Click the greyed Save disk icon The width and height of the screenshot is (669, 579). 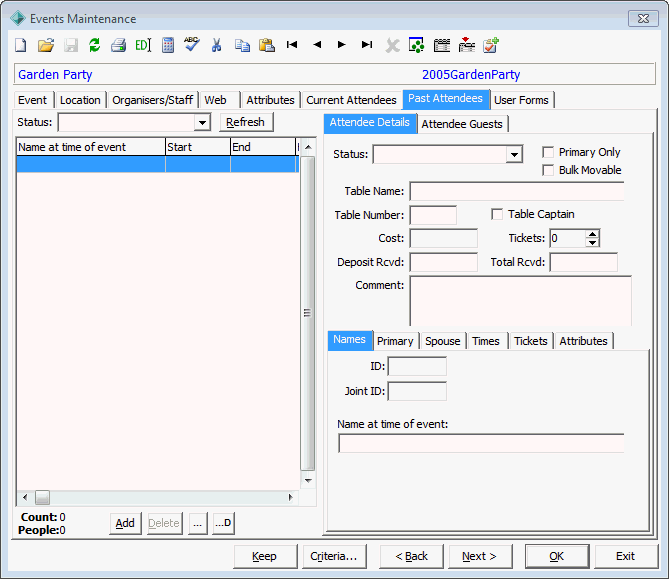pyautogui.click(x=71, y=45)
